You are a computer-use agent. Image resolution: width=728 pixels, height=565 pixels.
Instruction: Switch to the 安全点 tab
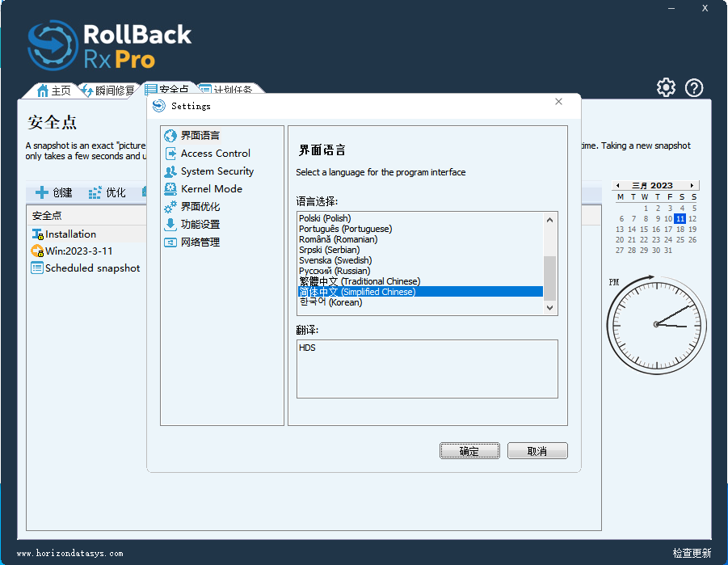[168, 88]
